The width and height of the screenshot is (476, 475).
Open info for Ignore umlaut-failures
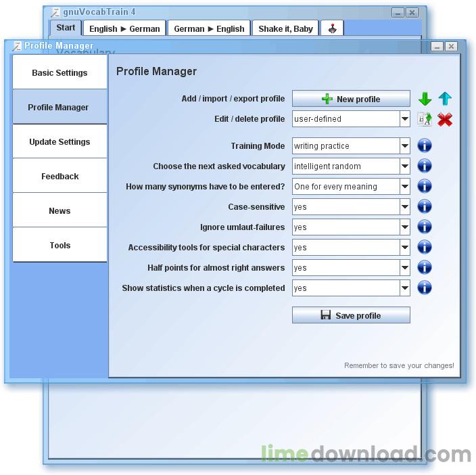point(425,227)
